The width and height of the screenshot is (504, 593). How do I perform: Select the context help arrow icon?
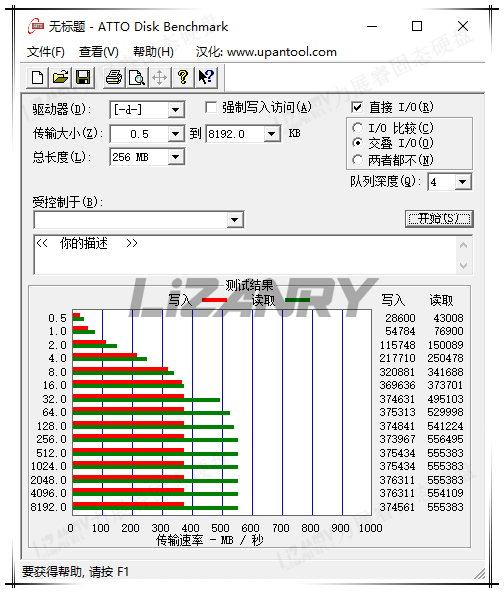[x=206, y=78]
